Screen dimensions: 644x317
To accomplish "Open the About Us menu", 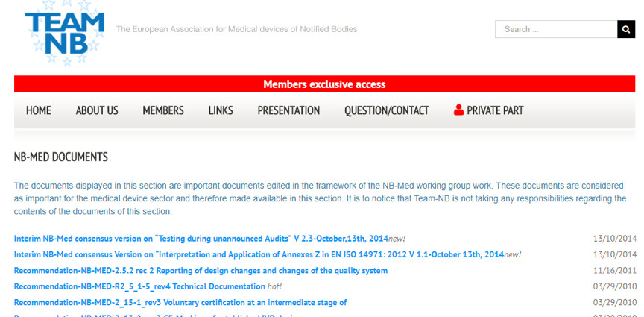I will pyautogui.click(x=97, y=110).
